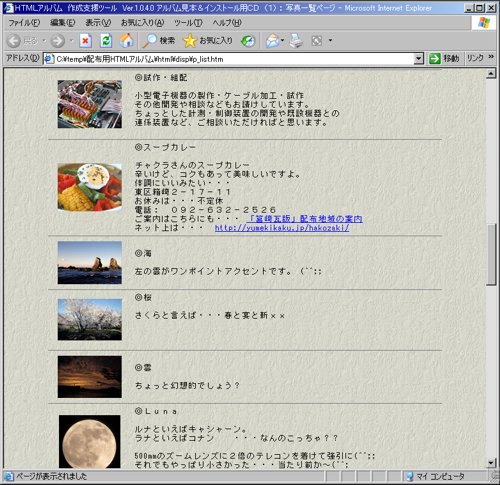Open Favorites (お気に入り) star toolbar button
The width and height of the screenshot is (500, 485).
[x=208, y=41]
